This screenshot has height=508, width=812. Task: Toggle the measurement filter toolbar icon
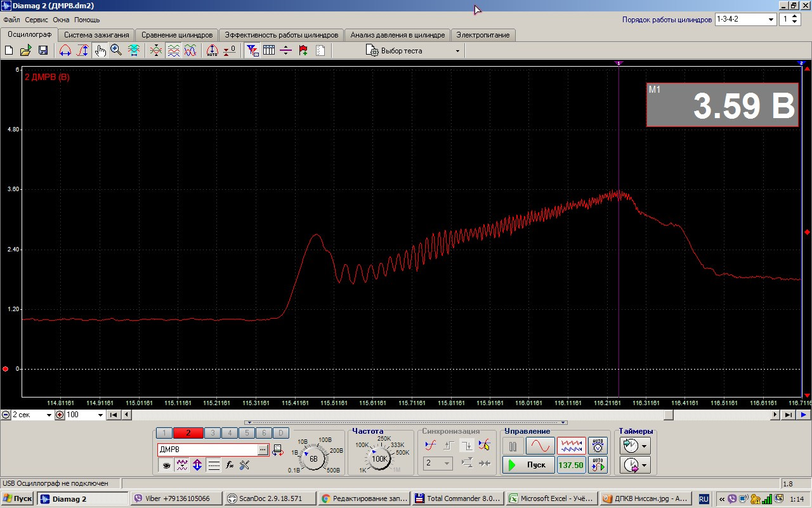pyautogui.click(x=252, y=50)
